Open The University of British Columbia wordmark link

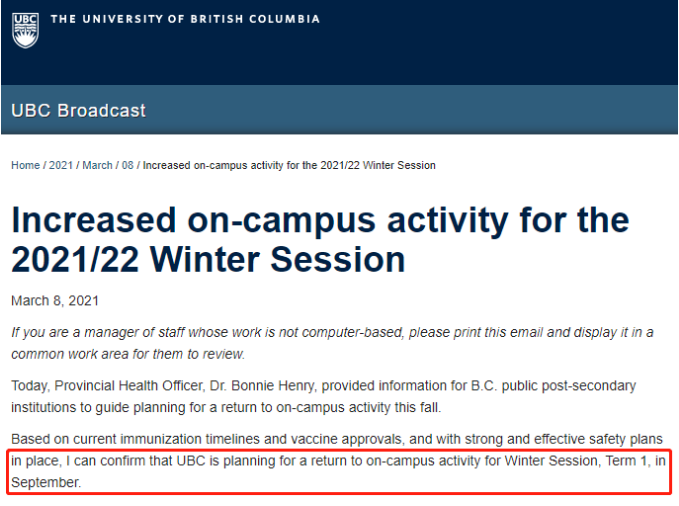185,19
